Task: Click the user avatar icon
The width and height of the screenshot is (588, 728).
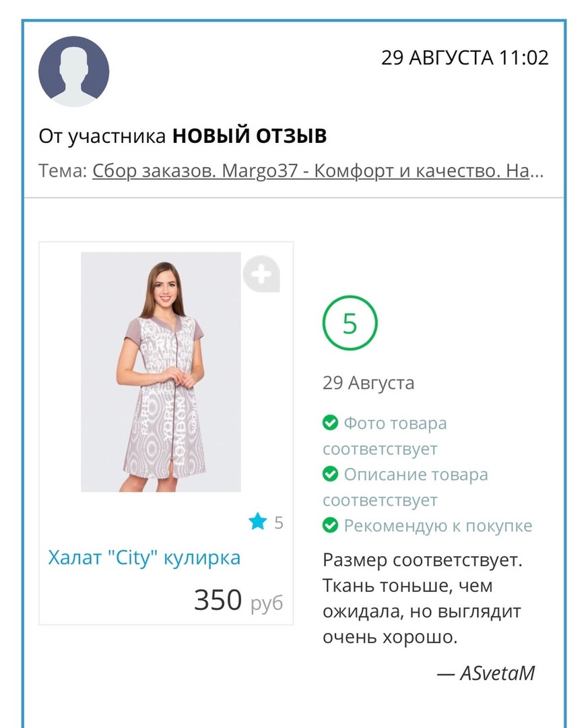Action: [x=73, y=71]
